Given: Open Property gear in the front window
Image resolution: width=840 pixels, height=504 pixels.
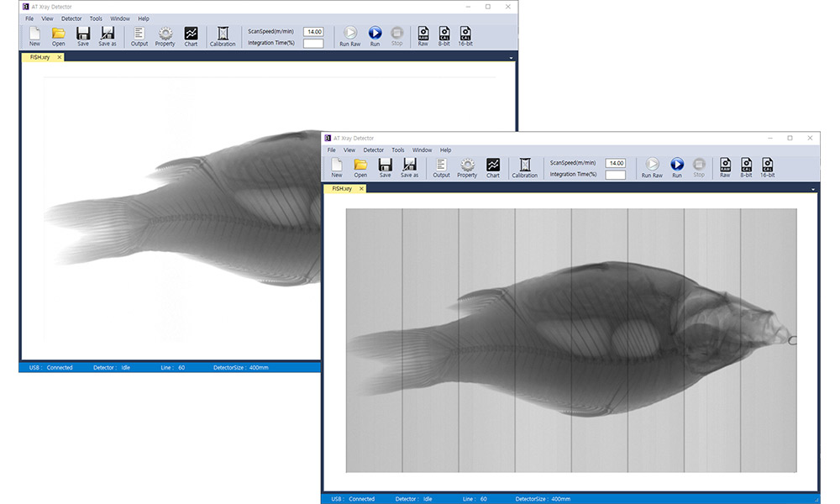Looking at the screenshot, I should pyautogui.click(x=467, y=165).
